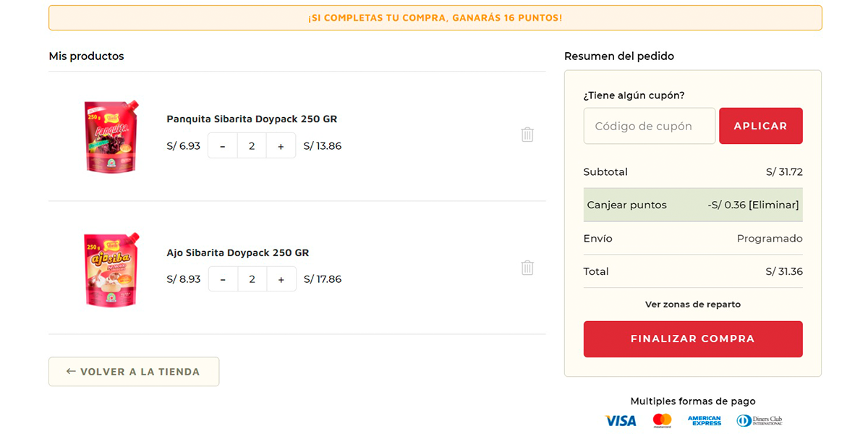Click the Panquita Sibarita quantity field

[252, 145]
